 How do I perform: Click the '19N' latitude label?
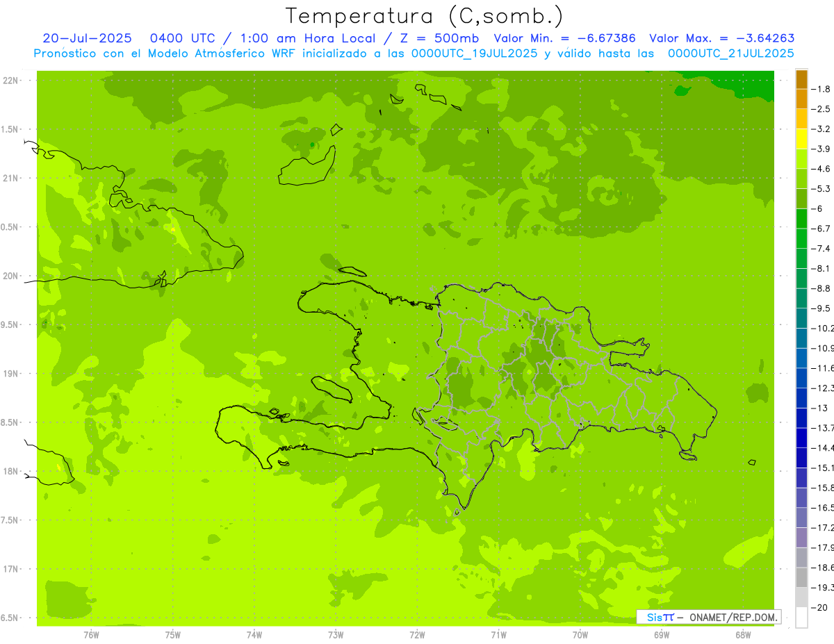pos(10,374)
